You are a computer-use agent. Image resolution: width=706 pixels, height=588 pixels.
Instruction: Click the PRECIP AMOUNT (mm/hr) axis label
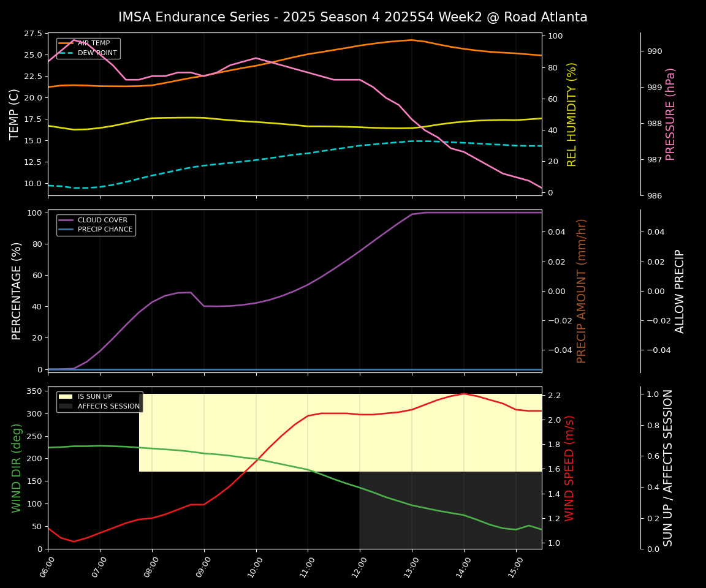point(582,290)
